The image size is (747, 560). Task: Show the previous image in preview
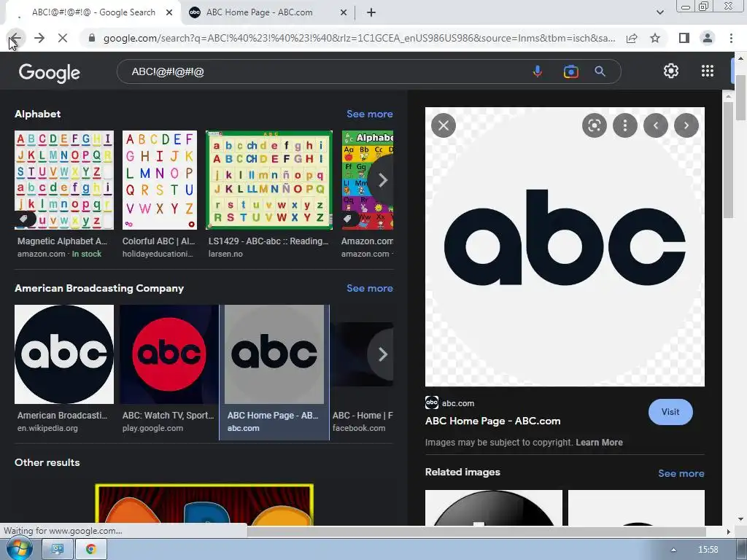point(656,125)
